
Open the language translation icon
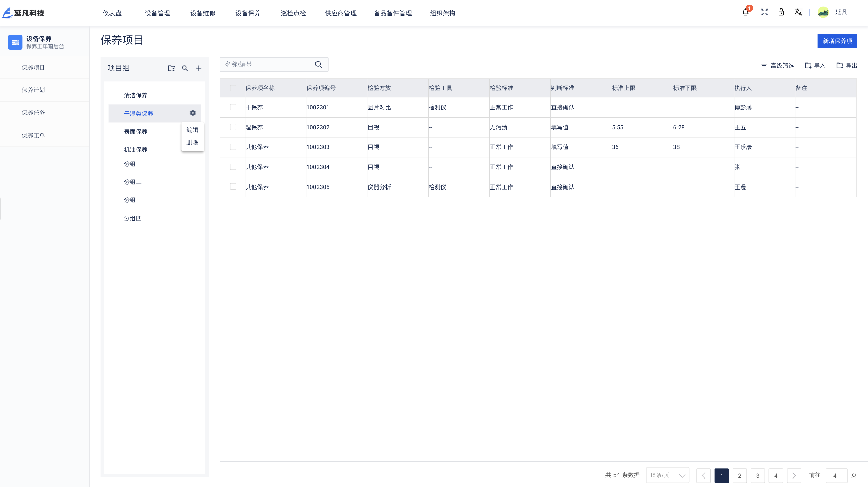point(798,13)
